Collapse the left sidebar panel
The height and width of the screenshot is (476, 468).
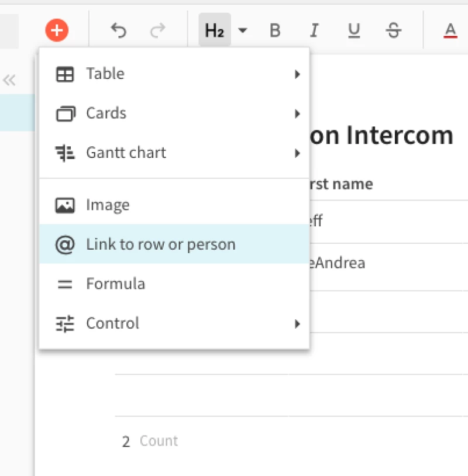point(9,81)
